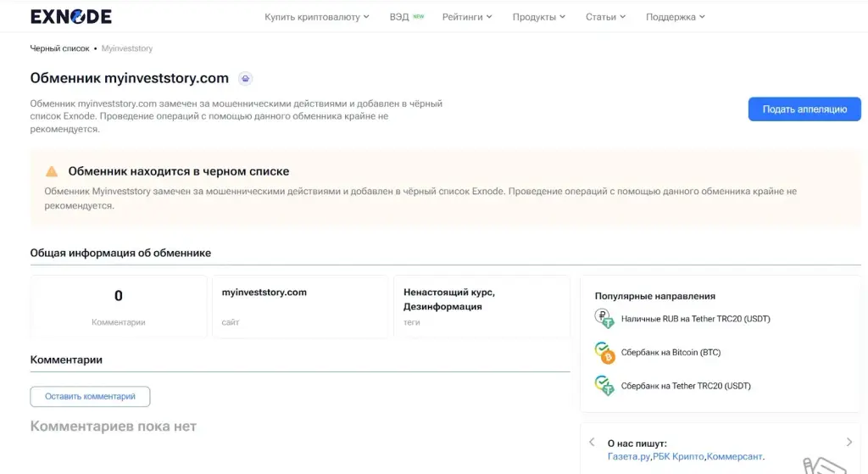Expand the Поддержка menu
This screenshot has width=868, height=474.
[x=676, y=17]
